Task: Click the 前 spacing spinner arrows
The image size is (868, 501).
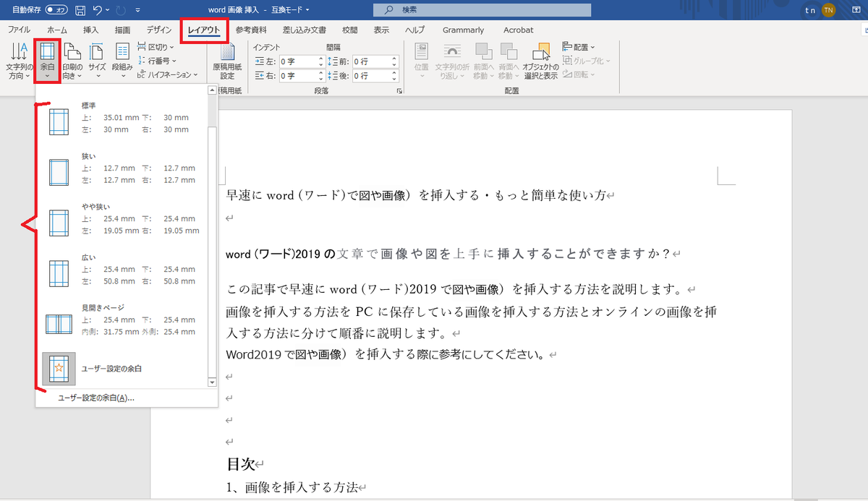Action: 394,61
